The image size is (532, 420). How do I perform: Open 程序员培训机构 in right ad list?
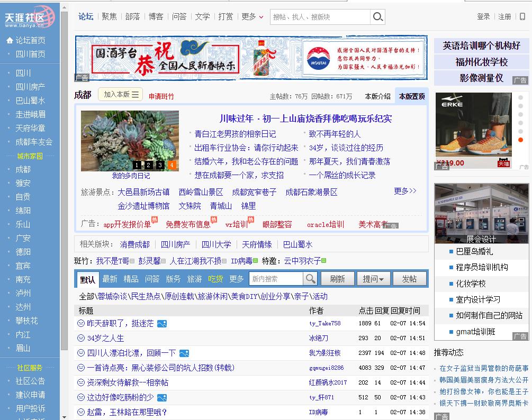(x=482, y=267)
